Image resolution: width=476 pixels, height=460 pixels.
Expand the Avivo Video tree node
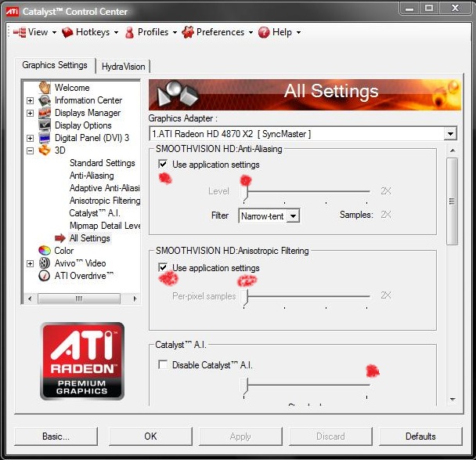point(30,263)
